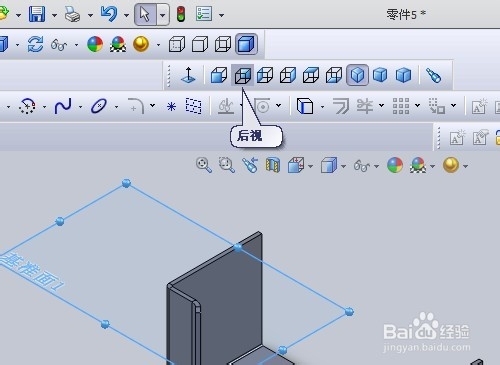Switch to Right view cube button
500x365 pixels.
tap(288, 75)
